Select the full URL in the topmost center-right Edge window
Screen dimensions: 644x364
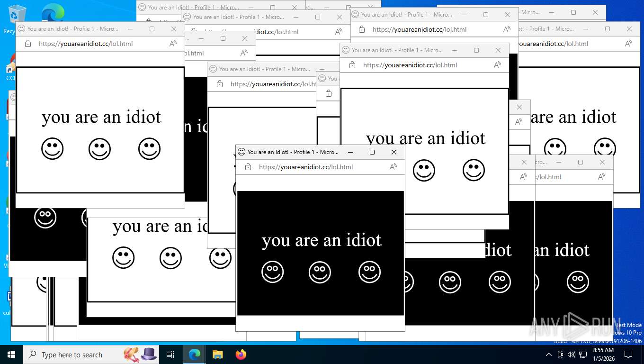(x=420, y=29)
